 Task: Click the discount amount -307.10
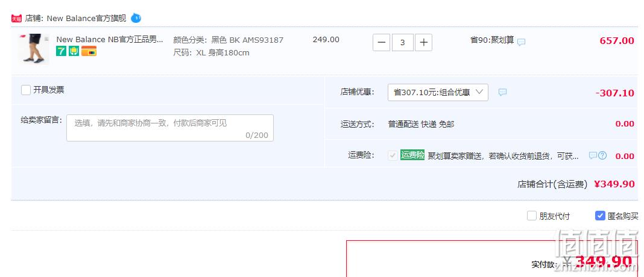[x=615, y=93]
